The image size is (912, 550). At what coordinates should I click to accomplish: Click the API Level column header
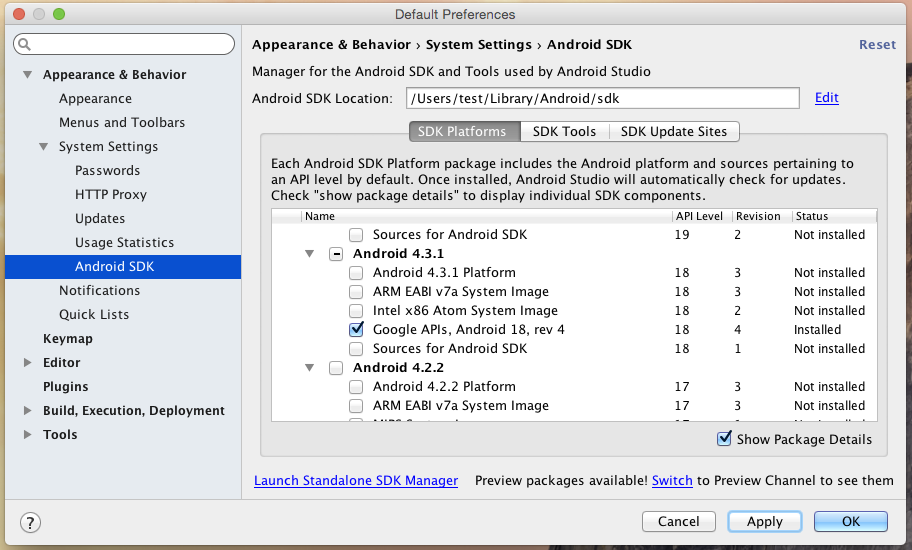point(702,216)
